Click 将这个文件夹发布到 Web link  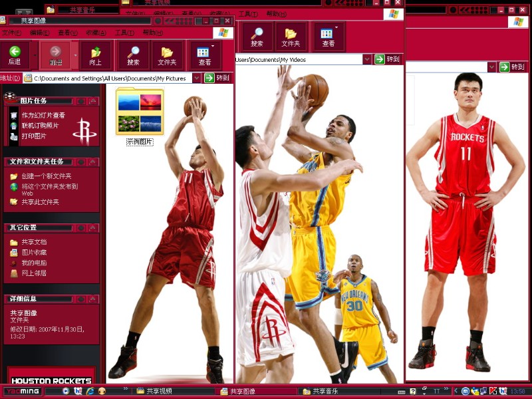tap(49, 190)
